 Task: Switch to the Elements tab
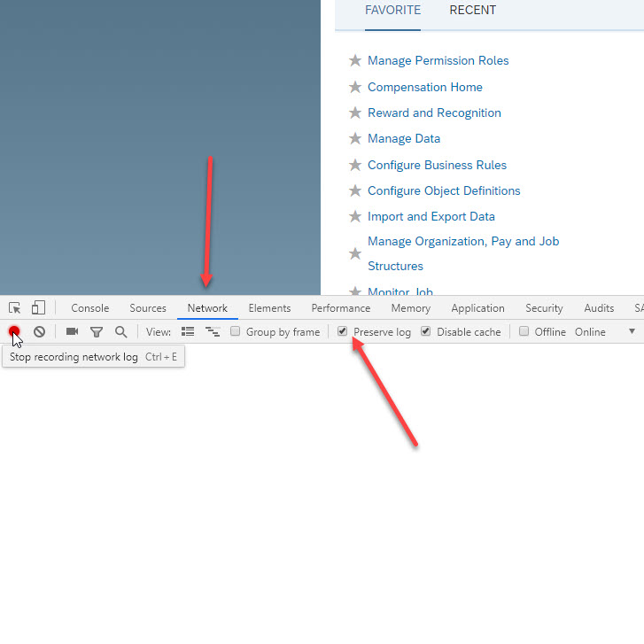click(x=269, y=308)
